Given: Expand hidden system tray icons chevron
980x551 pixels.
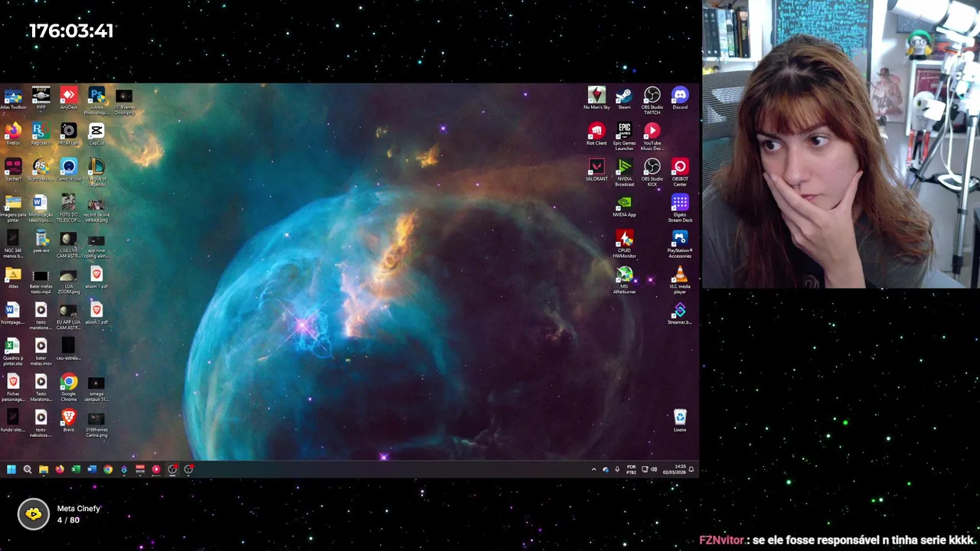Looking at the screenshot, I should (x=593, y=469).
